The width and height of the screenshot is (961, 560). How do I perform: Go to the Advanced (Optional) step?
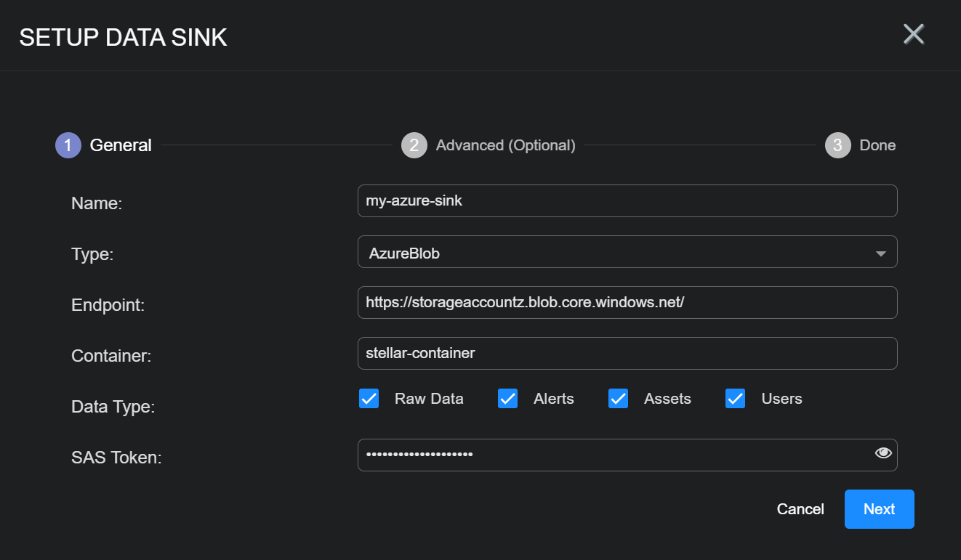click(x=505, y=145)
